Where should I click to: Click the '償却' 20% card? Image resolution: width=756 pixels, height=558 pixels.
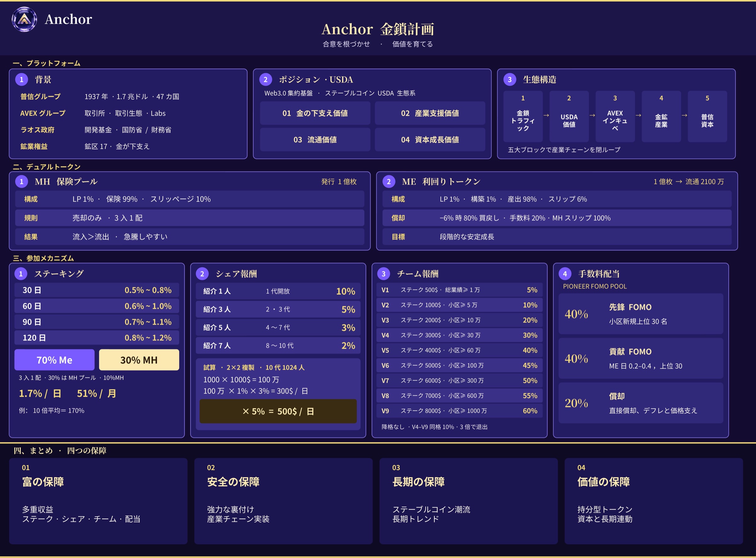[x=640, y=403]
